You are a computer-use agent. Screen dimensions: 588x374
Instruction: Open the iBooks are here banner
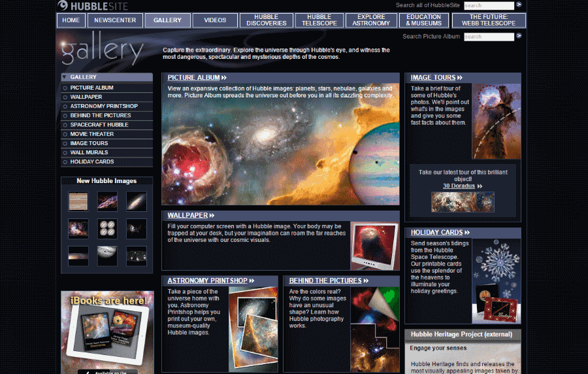(x=107, y=332)
